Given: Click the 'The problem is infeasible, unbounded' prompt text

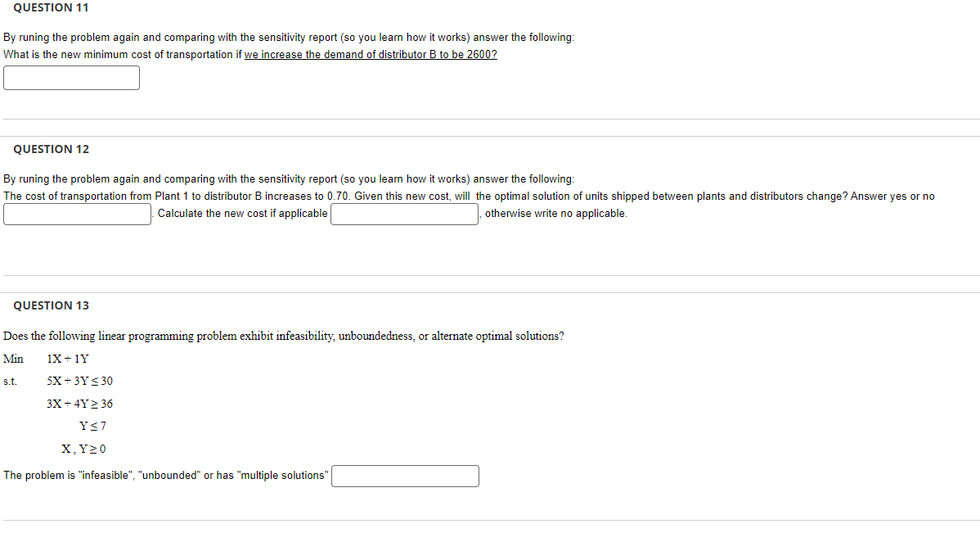Looking at the screenshot, I should pyautogui.click(x=165, y=476).
